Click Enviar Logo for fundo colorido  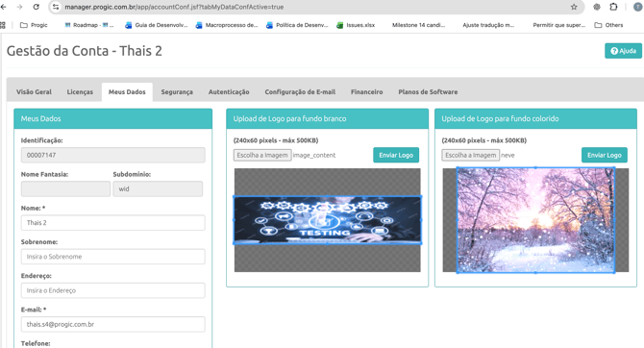[605, 155]
